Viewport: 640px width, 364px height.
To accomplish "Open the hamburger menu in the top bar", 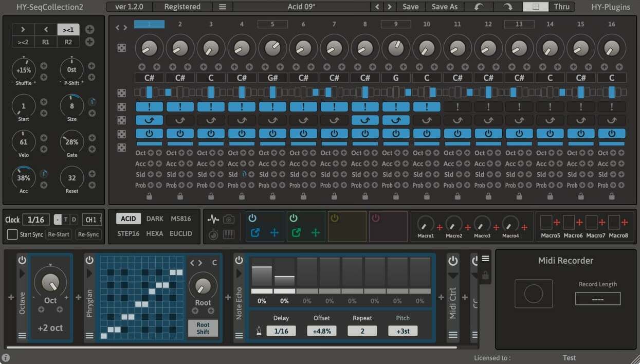I will click(224, 7).
